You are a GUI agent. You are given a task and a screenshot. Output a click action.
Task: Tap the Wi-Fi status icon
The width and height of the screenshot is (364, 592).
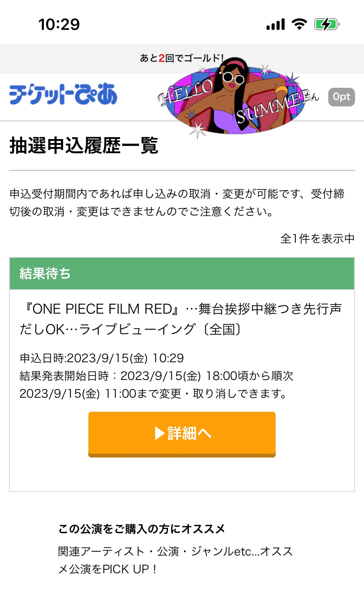click(299, 24)
